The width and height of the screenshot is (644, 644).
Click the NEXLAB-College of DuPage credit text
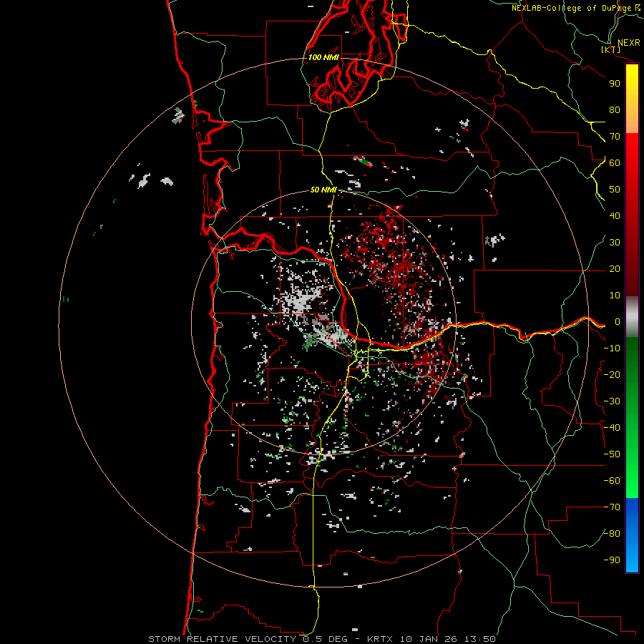pos(575,8)
